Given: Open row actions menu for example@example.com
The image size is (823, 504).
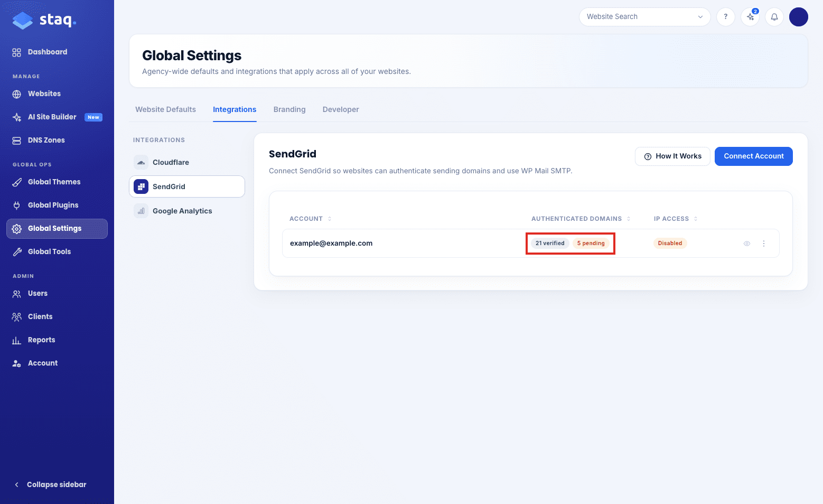Looking at the screenshot, I should point(764,244).
